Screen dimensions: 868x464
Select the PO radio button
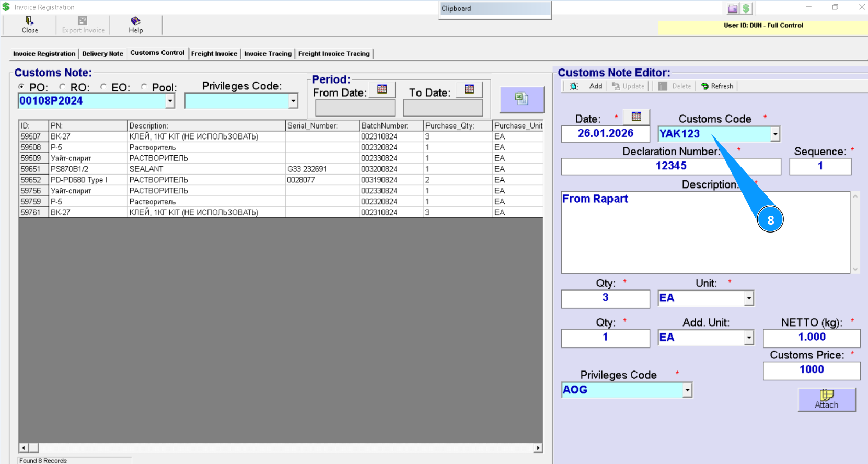tap(21, 87)
